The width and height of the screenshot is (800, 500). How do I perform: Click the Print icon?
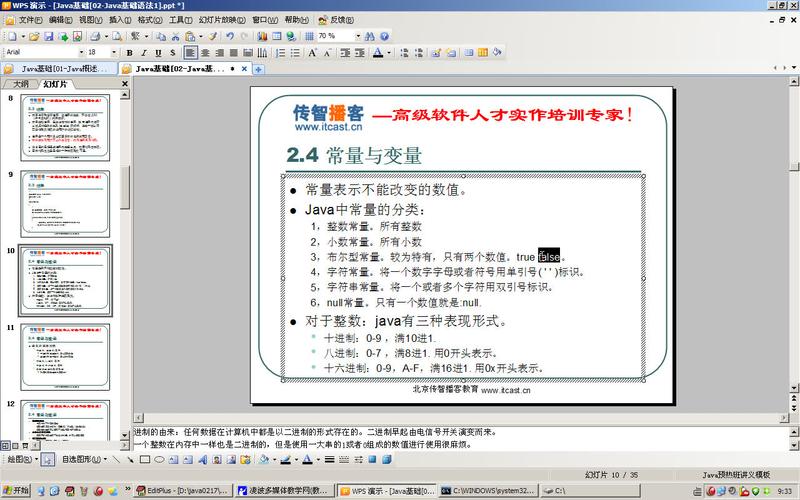click(95, 36)
